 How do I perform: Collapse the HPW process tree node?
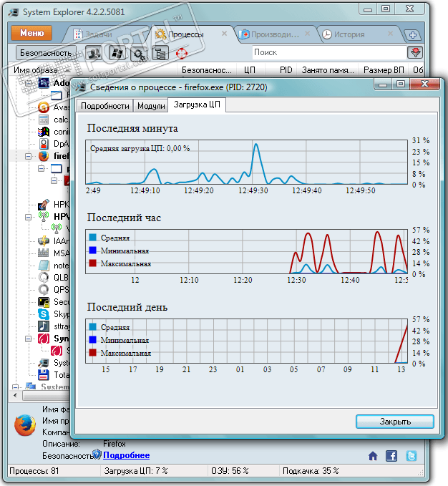[28, 217]
